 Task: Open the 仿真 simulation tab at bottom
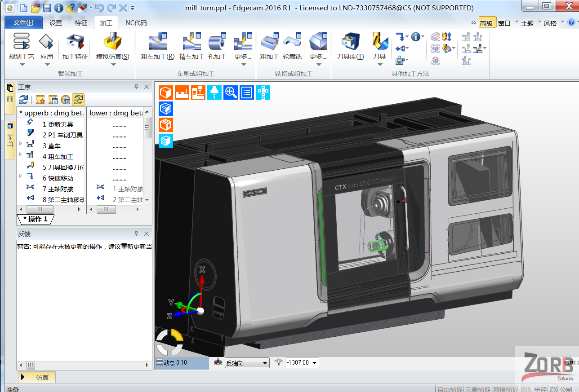coord(37,378)
